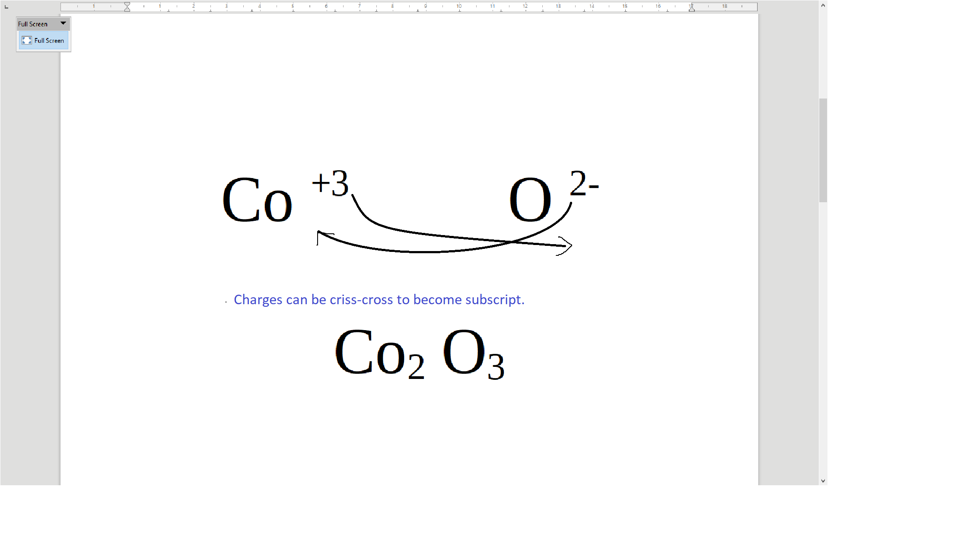Screen dimensions: 980x560
Task: Click the vertical scrollbar thumb
Action: tap(823, 150)
